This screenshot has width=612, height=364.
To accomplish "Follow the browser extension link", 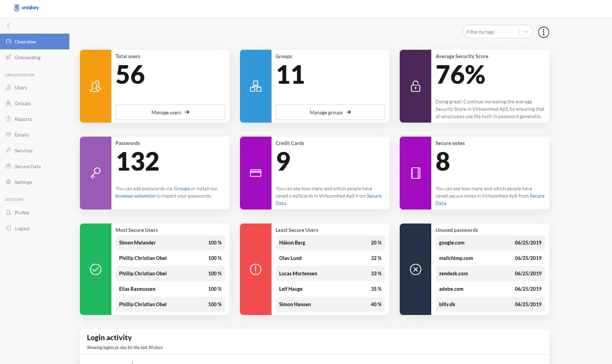I will (135, 196).
